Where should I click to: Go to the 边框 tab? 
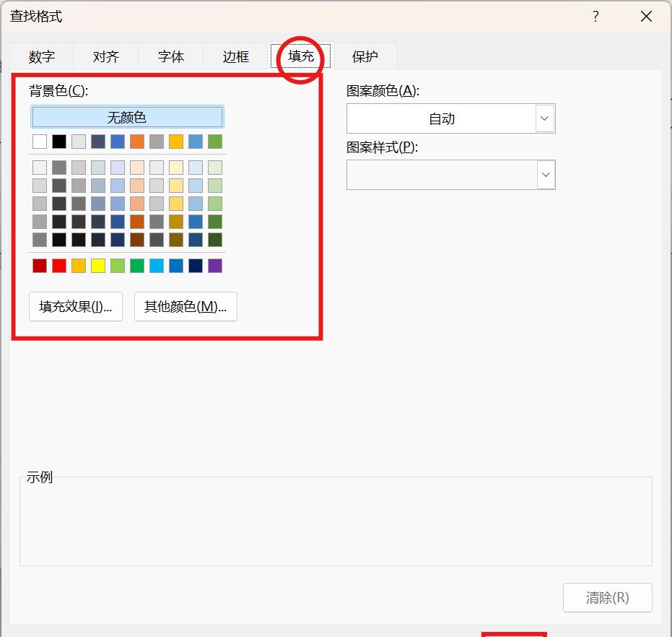pos(235,56)
